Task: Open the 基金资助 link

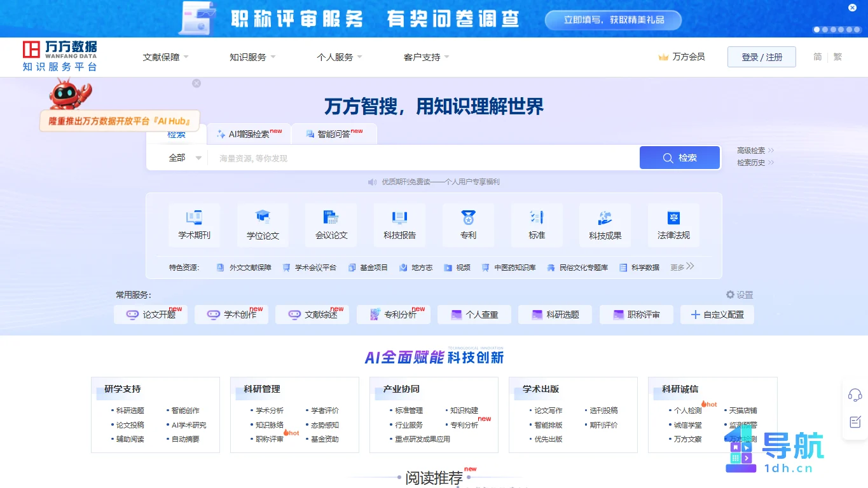Action: 324,439
